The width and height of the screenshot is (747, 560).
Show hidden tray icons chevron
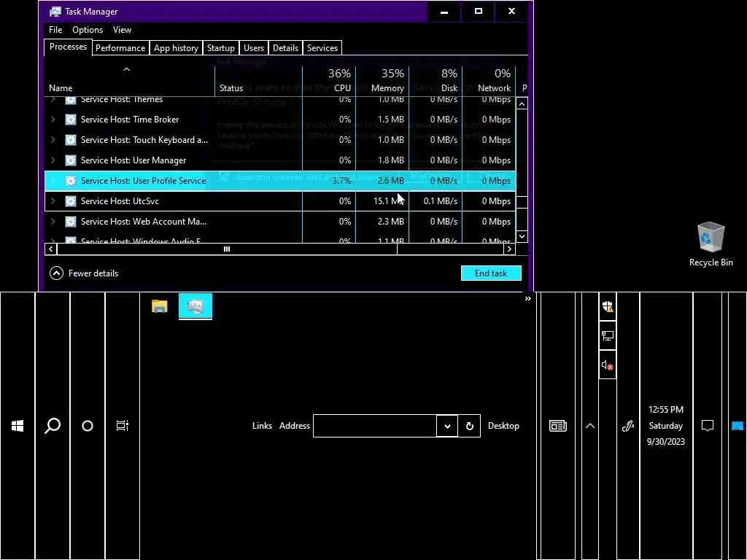tap(589, 426)
